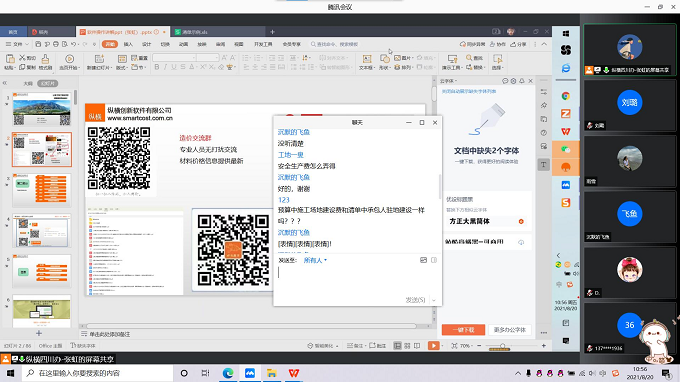
Task: Click the image icon in chat toolbar
Action: point(423,260)
